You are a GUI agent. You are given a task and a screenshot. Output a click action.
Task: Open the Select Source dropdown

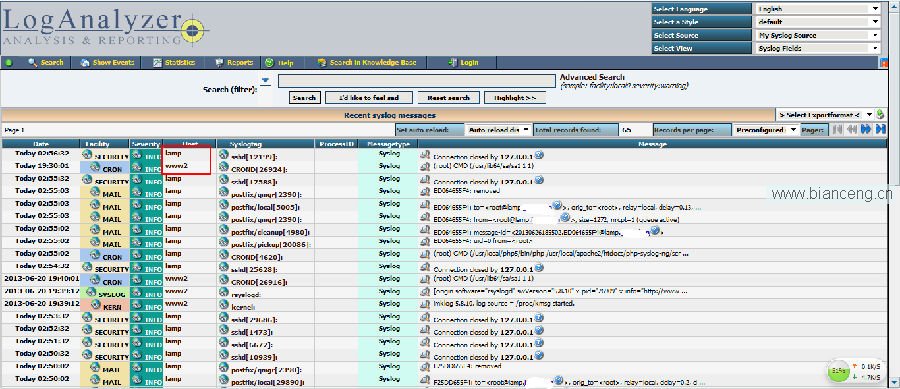tap(818, 35)
